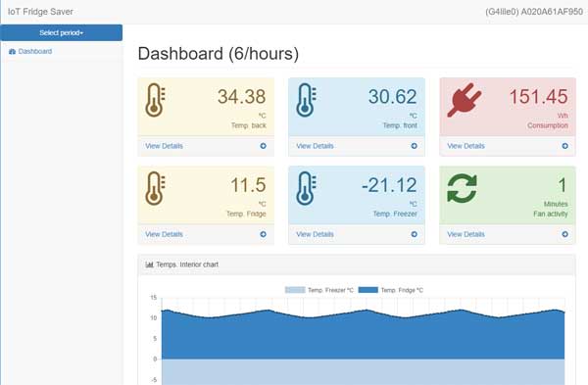Click the -21.12 freezer temperature value
This screenshot has height=385, width=588.
click(389, 185)
